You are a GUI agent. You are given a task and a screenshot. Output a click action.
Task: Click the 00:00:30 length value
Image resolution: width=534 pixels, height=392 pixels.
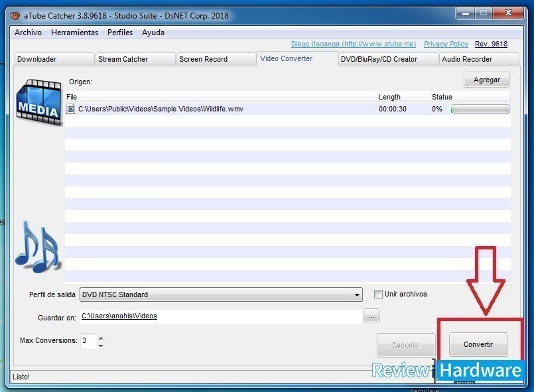coord(392,109)
